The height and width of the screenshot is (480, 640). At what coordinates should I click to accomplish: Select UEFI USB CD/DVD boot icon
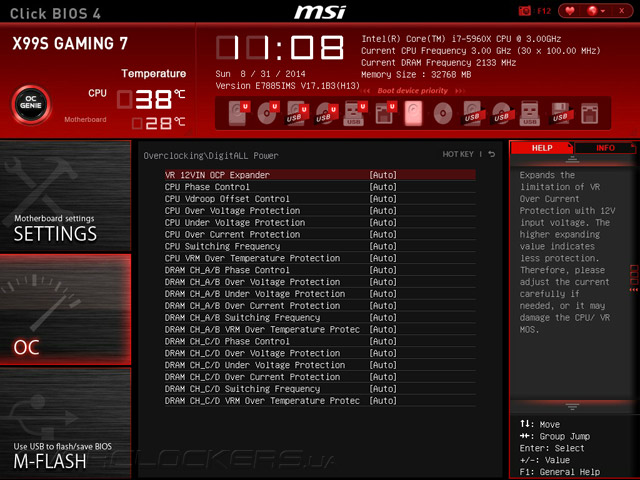pos(326,113)
